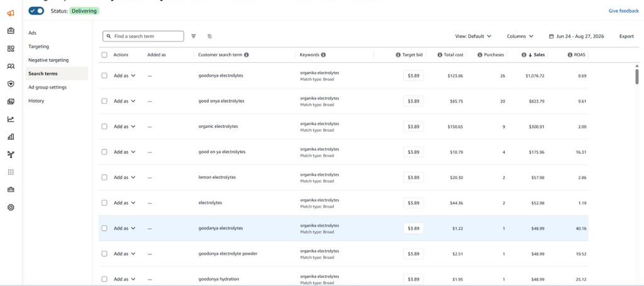This screenshot has height=286, width=644.
Task: Toggle the campaign status switch off
Action: point(36,11)
